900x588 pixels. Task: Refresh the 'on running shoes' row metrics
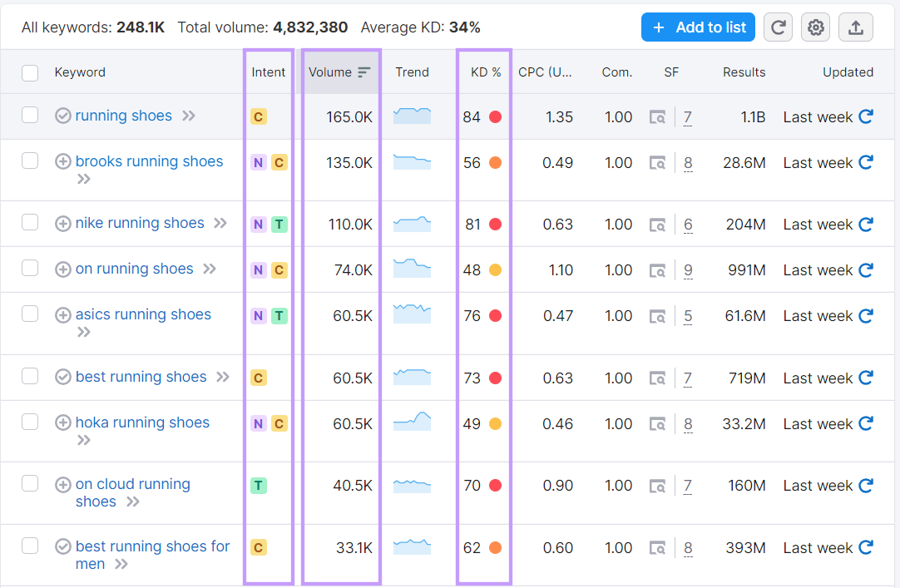(866, 269)
